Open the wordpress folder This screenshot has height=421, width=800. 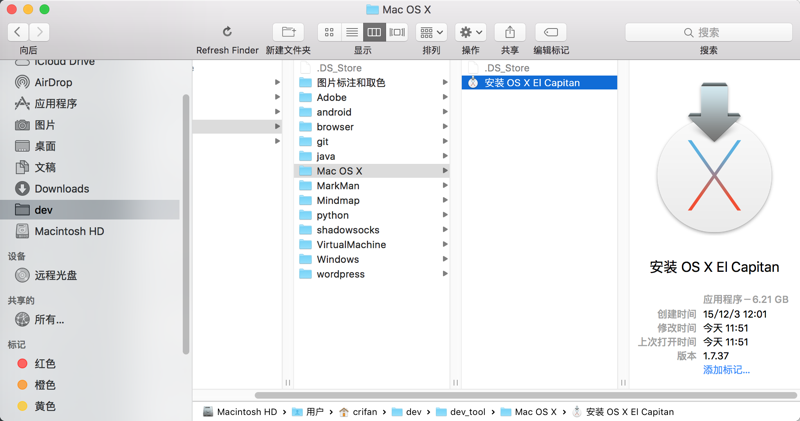pos(372,274)
